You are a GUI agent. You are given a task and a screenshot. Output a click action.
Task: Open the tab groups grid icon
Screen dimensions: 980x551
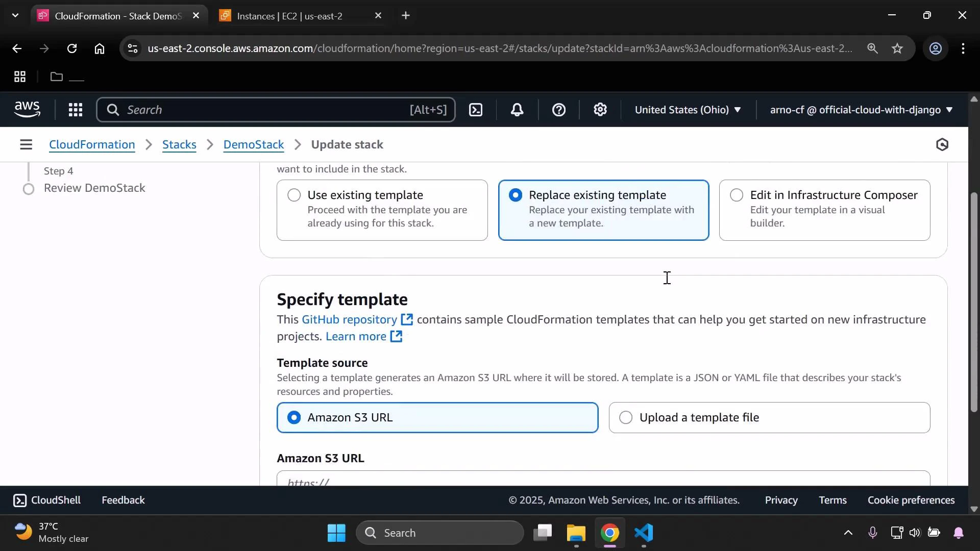20,77
